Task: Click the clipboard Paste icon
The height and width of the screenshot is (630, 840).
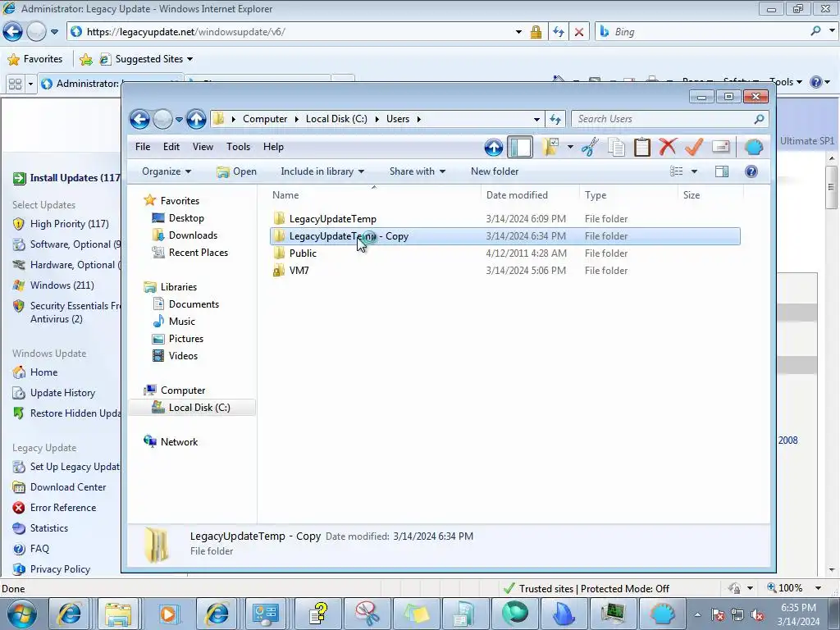Action: (641, 147)
